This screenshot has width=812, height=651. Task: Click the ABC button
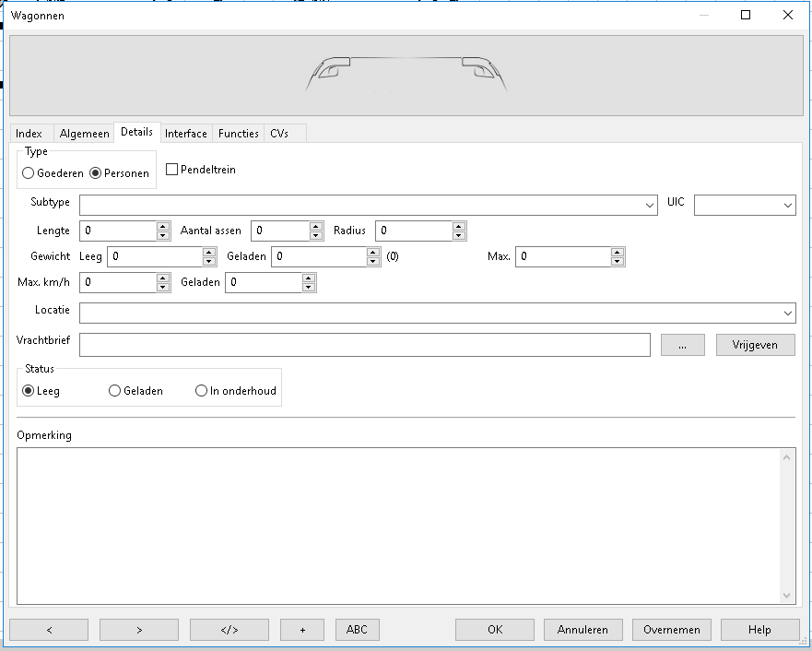click(x=357, y=630)
